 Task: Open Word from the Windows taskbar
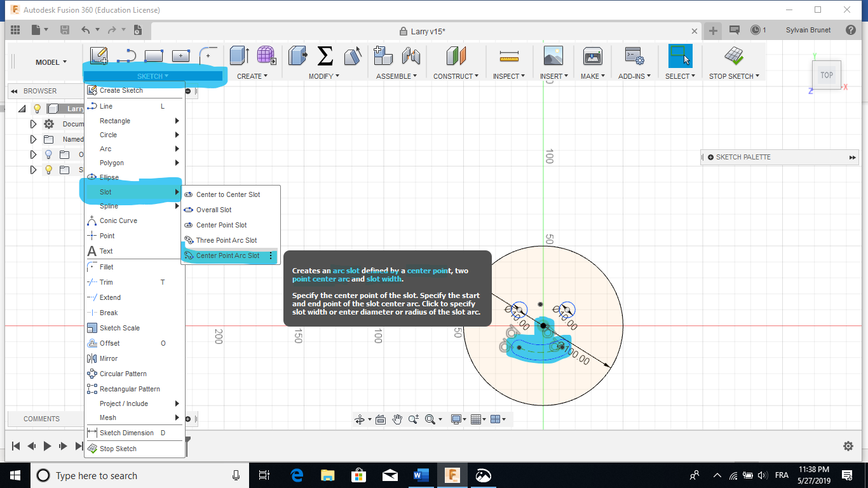[421, 475]
